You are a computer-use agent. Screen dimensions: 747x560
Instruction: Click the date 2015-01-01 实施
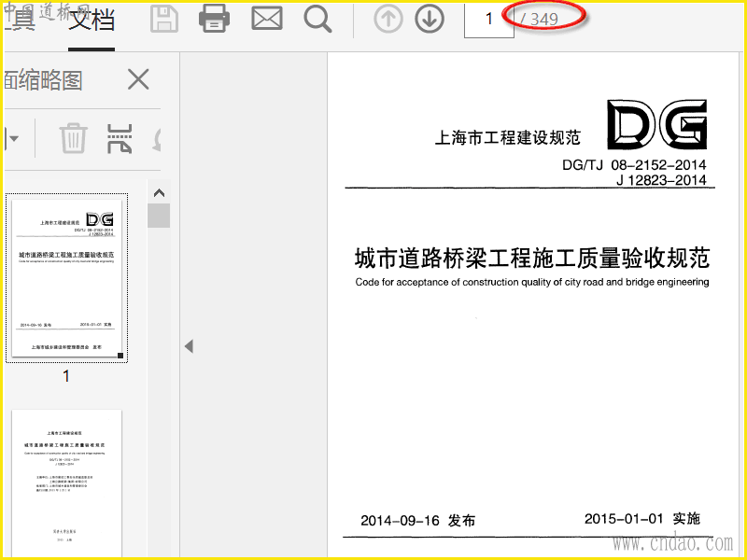[642, 519]
